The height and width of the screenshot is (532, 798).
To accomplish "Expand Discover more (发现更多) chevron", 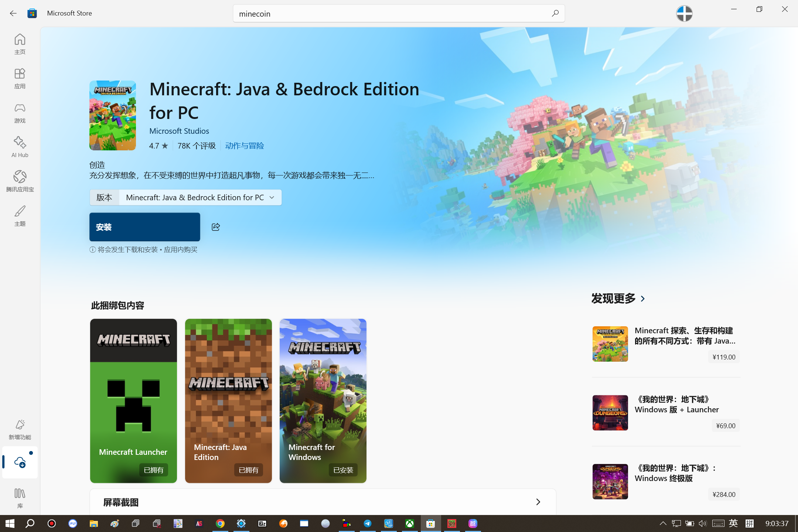I will [643, 299].
